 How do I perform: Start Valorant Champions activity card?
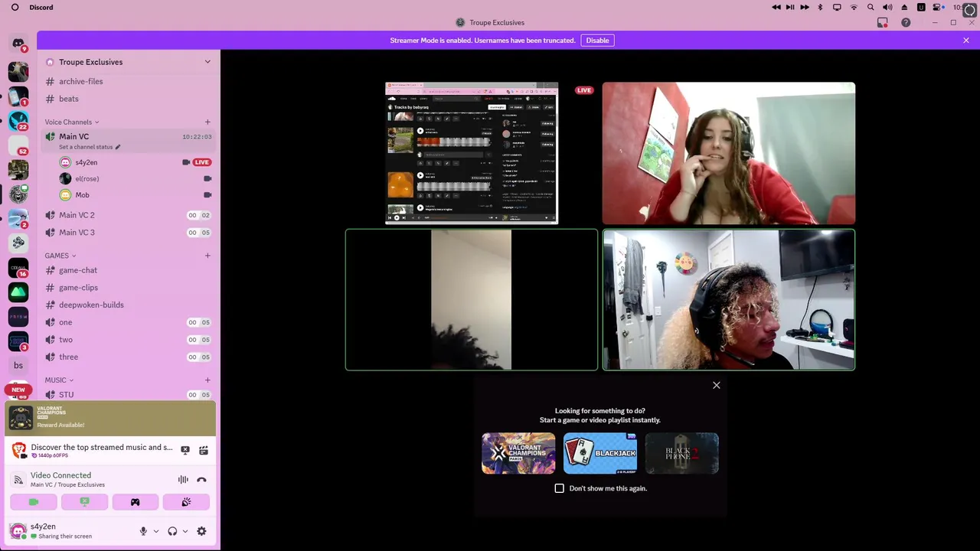(518, 453)
